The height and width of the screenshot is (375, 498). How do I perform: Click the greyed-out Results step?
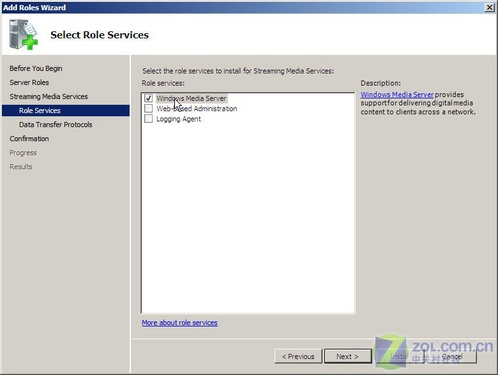pyautogui.click(x=21, y=167)
